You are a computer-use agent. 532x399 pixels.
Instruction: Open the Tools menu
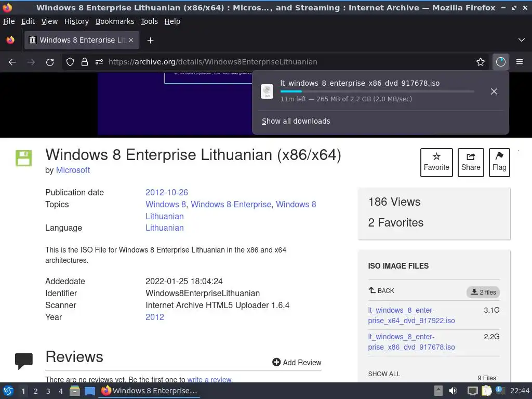149,21
